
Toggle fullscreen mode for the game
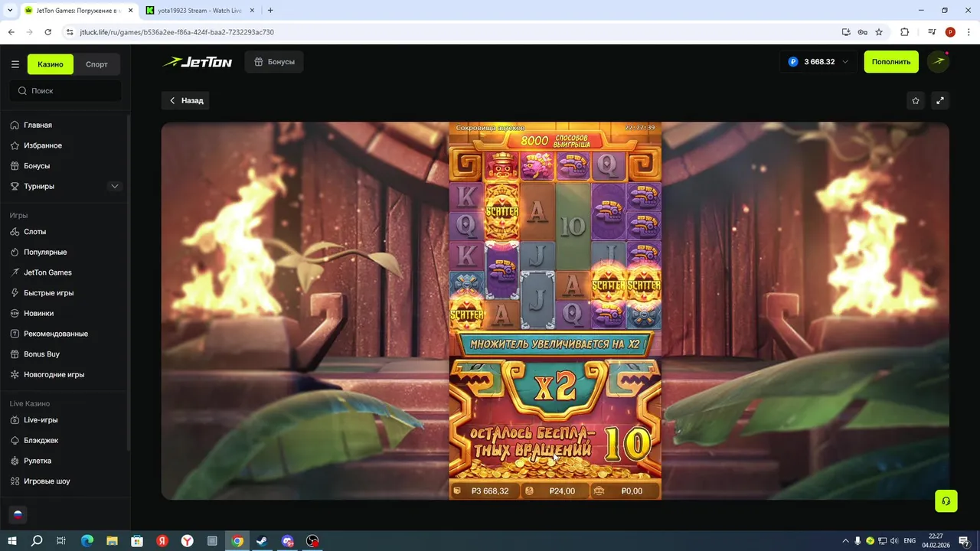point(940,100)
